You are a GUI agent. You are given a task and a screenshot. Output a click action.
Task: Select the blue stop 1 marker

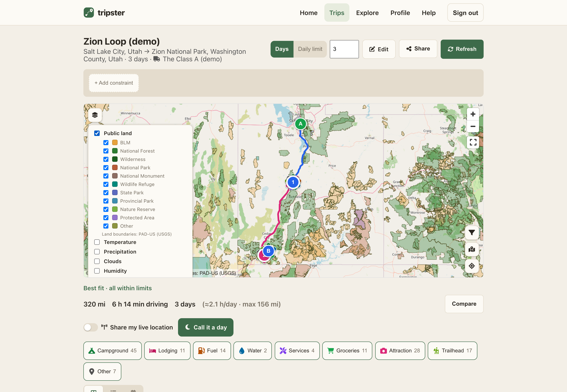293,182
